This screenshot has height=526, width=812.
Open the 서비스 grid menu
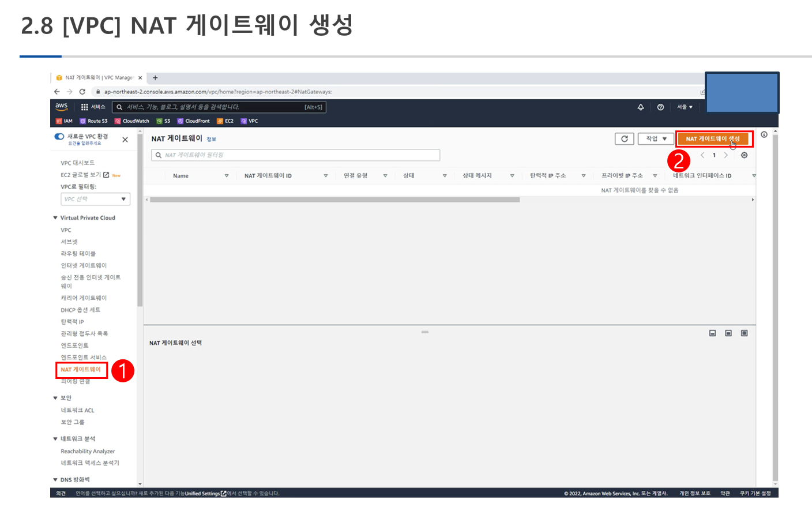click(x=93, y=107)
